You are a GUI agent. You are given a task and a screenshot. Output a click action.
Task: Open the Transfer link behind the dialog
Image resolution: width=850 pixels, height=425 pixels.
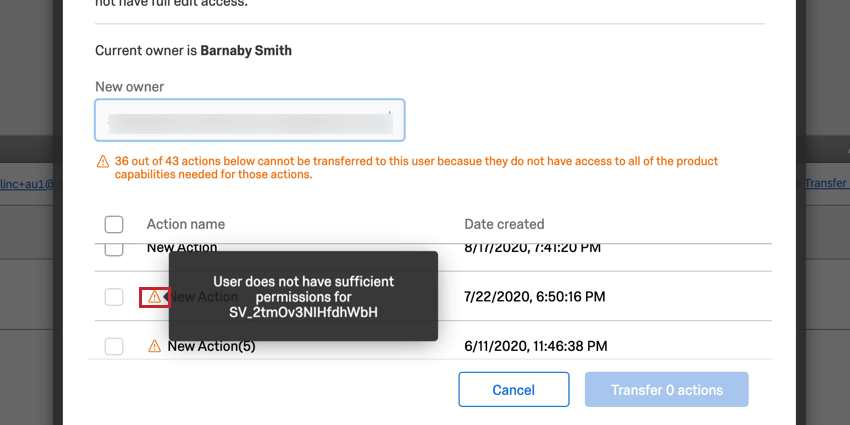(827, 183)
